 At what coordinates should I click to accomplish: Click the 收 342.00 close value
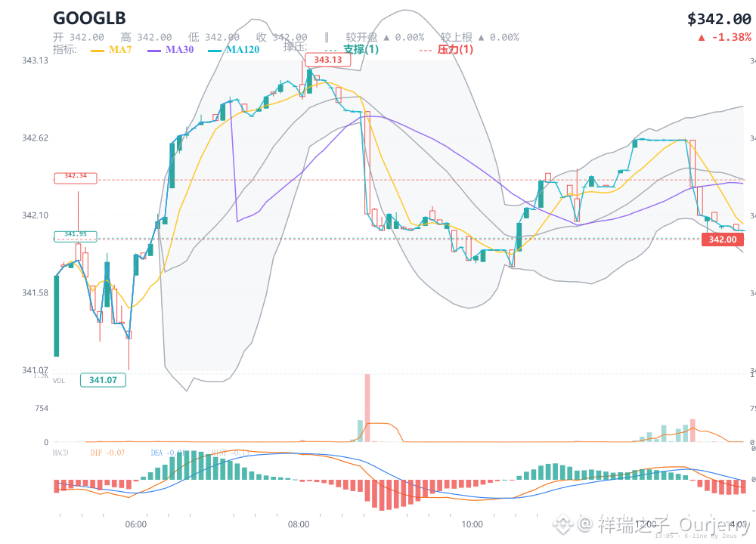point(281,37)
